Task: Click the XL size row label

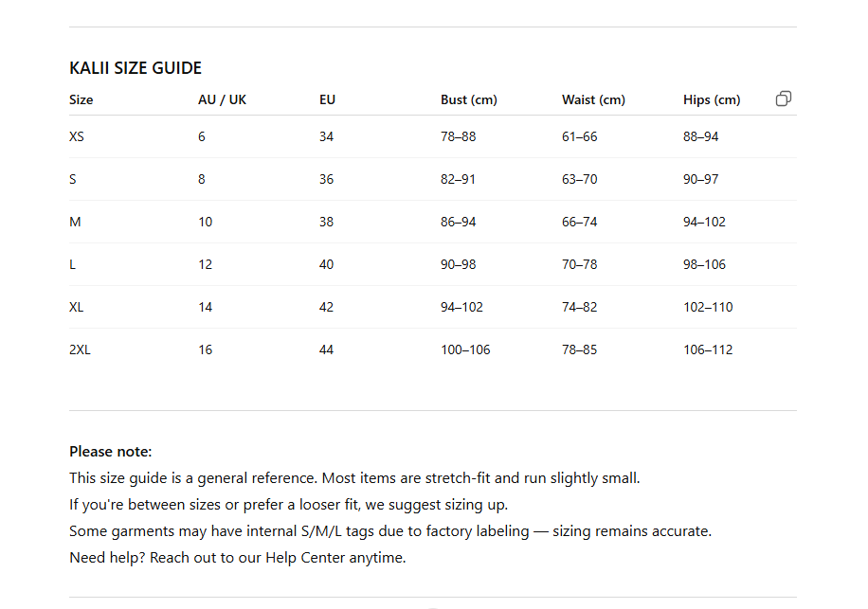Action: (x=77, y=307)
